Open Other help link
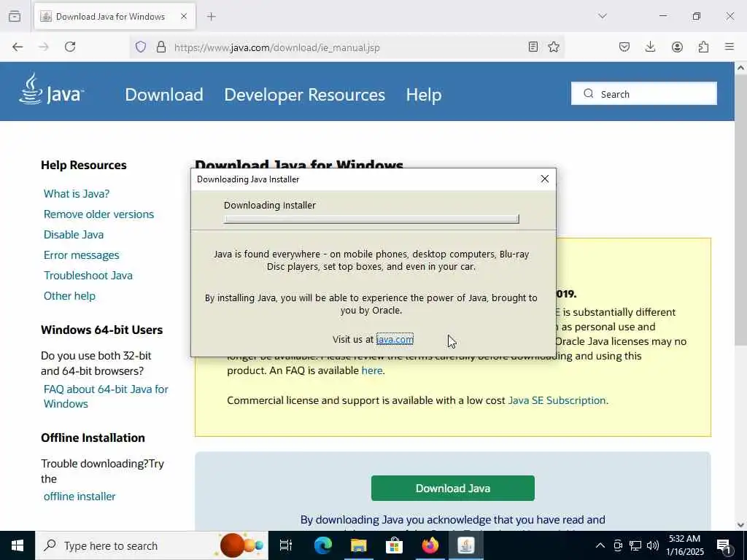The image size is (747, 560). point(69,296)
